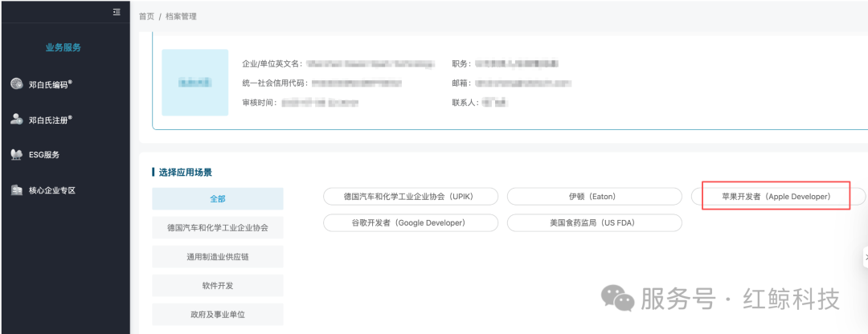This screenshot has height=334, width=868.
Task: Click the 联系人 label
Action: (x=465, y=103)
